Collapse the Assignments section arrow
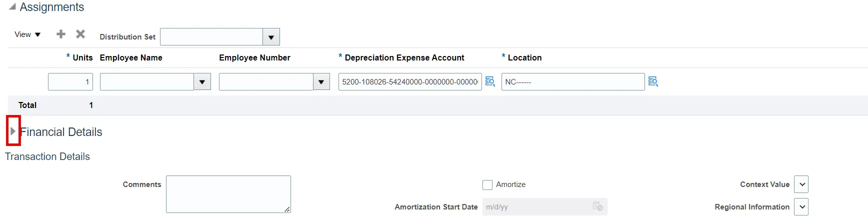Viewport: 868px width, 220px height. pyautogui.click(x=12, y=7)
